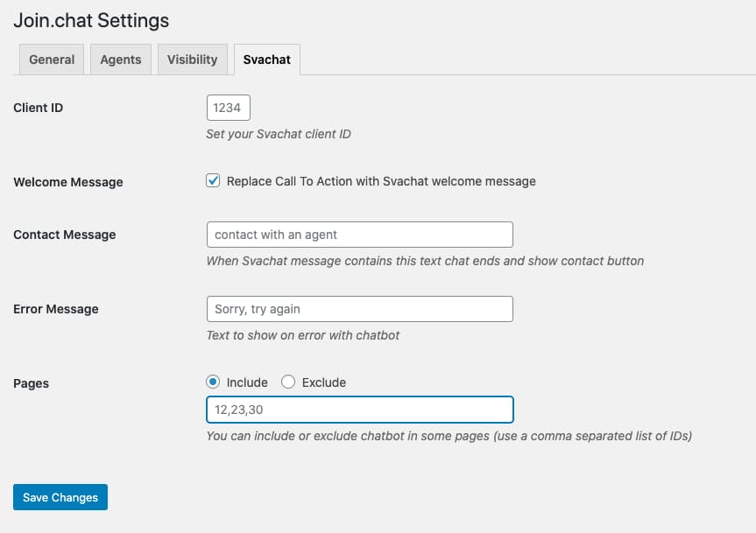Viewport: 756px width, 533px height.
Task: Select the Include pages radio button
Action: pyautogui.click(x=213, y=382)
